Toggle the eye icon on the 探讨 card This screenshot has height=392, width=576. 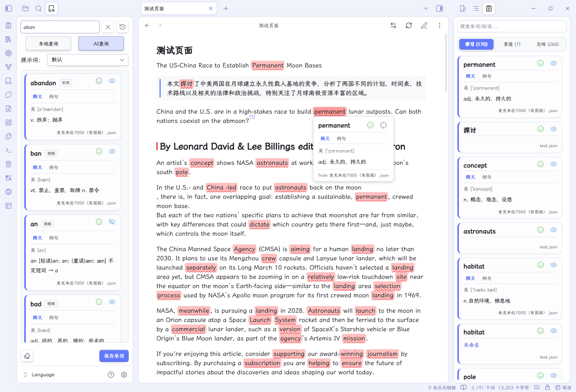click(554, 129)
